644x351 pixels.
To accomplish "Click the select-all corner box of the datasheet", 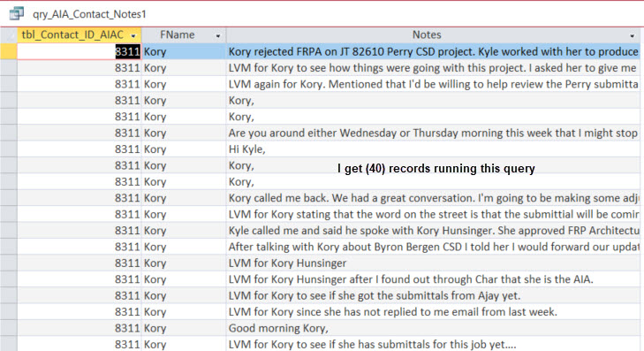I will tap(8, 35).
